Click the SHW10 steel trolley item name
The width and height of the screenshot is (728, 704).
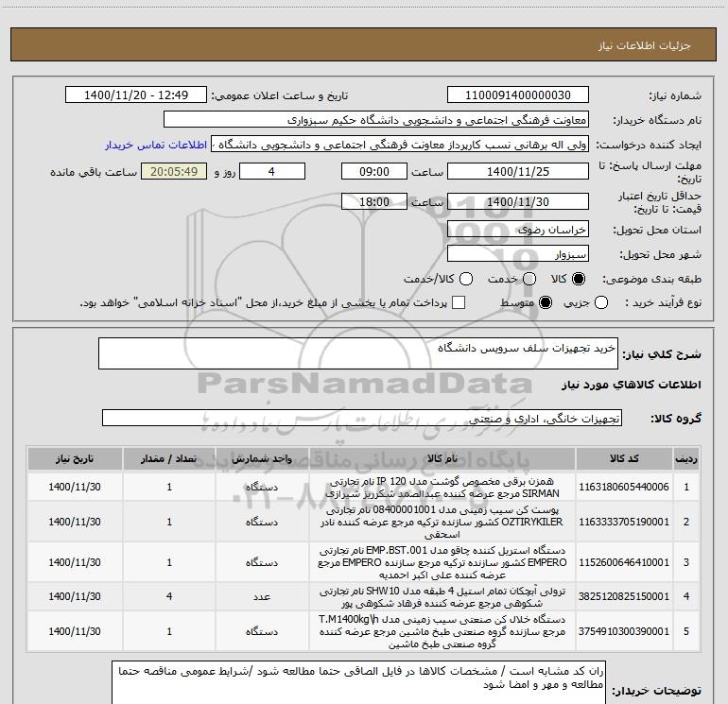click(442, 597)
